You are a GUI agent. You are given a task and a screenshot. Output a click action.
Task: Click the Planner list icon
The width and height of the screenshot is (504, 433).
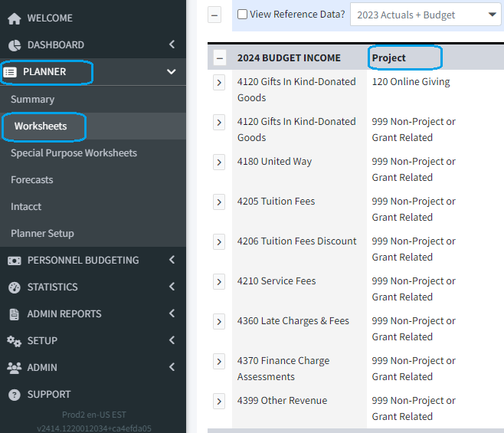(10, 72)
